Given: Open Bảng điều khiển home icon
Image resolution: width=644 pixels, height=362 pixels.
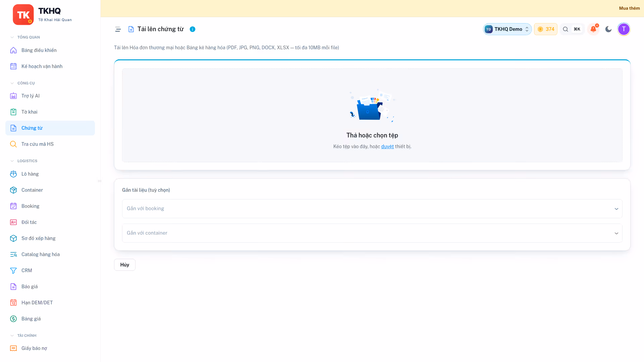Looking at the screenshot, I should pos(13,50).
